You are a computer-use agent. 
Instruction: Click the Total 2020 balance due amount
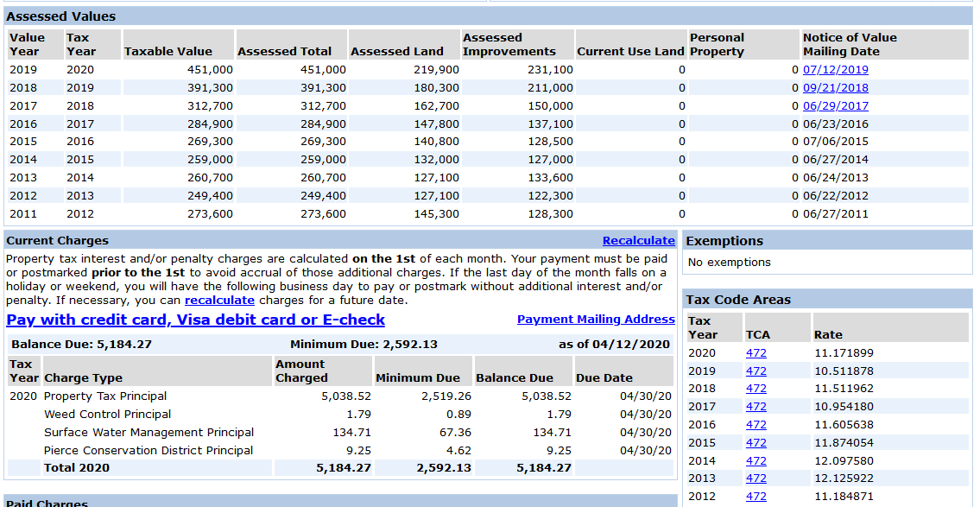coord(544,468)
